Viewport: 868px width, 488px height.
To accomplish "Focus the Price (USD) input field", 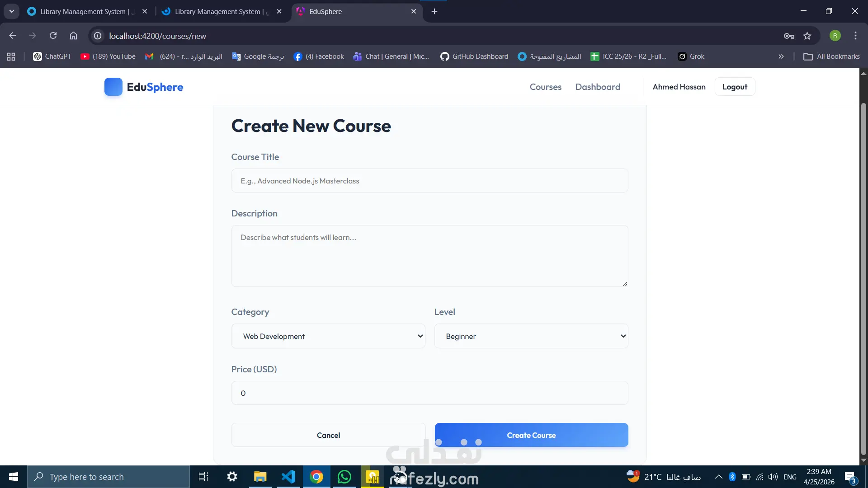I will point(429,393).
